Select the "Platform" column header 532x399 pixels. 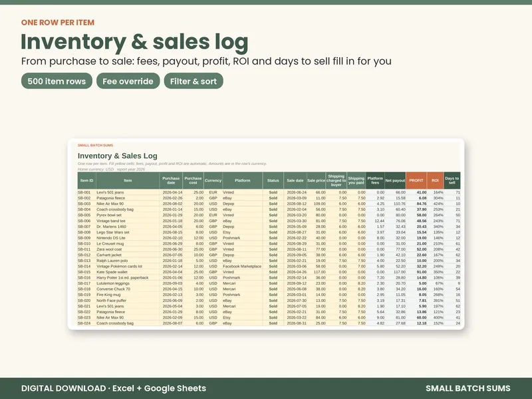[243, 180]
